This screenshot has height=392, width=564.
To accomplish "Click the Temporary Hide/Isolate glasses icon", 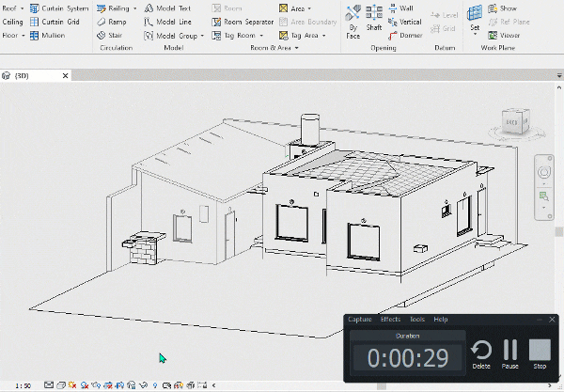I will (x=143, y=385).
